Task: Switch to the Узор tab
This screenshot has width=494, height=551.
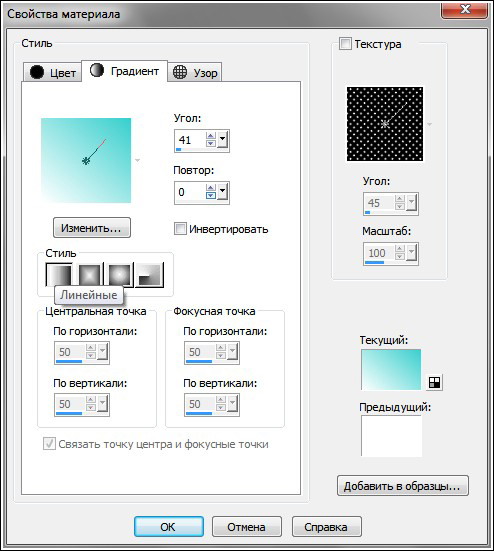Action: (x=195, y=72)
